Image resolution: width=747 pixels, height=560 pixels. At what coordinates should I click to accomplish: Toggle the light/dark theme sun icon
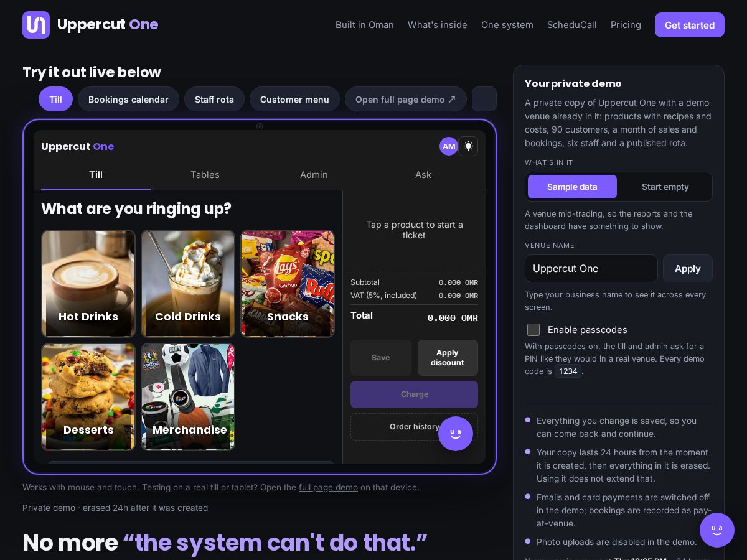tap(468, 146)
